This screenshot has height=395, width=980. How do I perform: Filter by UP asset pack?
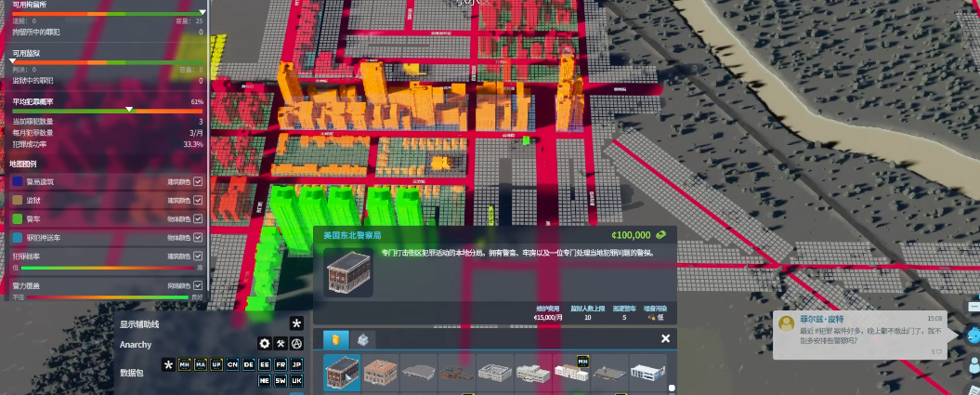click(216, 365)
